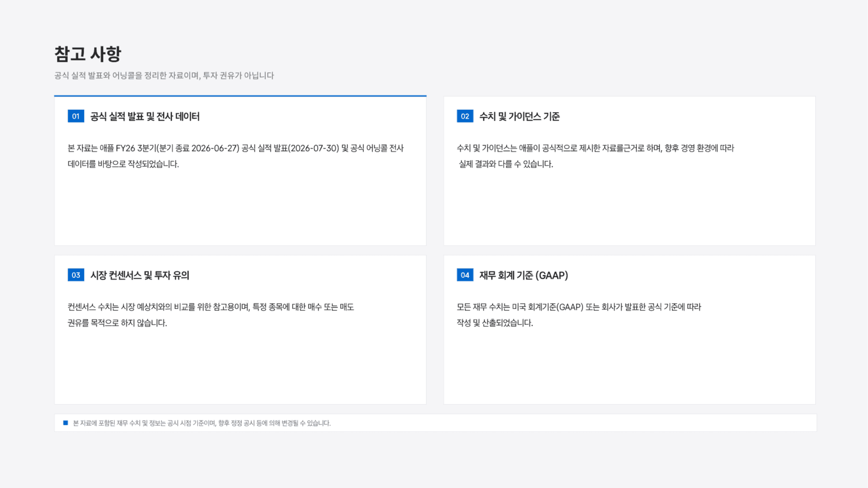Click paragraph starting 컨센서스 수치는 시장 예상치와의
The width and height of the screenshot is (868, 488).
coord(211,315)
